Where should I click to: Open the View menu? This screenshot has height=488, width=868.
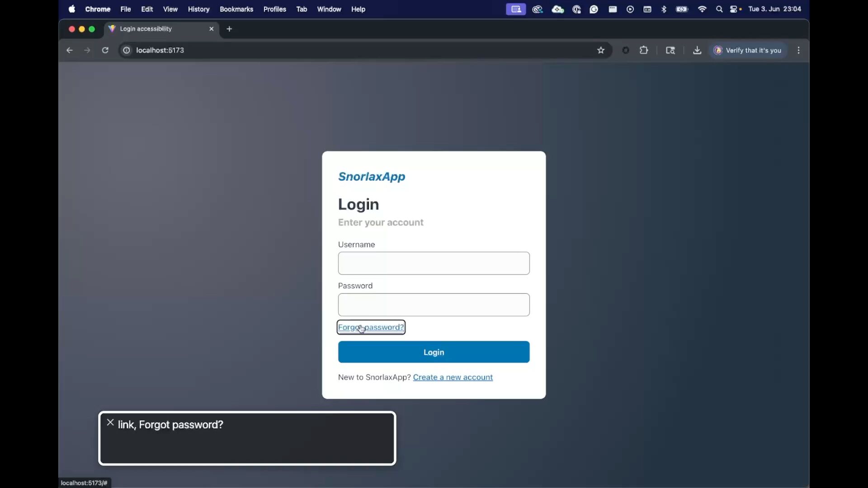[170, 9]
